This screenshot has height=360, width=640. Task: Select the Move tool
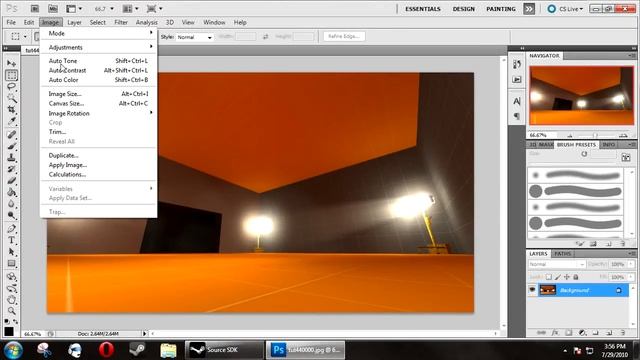[x=11, y=63]
